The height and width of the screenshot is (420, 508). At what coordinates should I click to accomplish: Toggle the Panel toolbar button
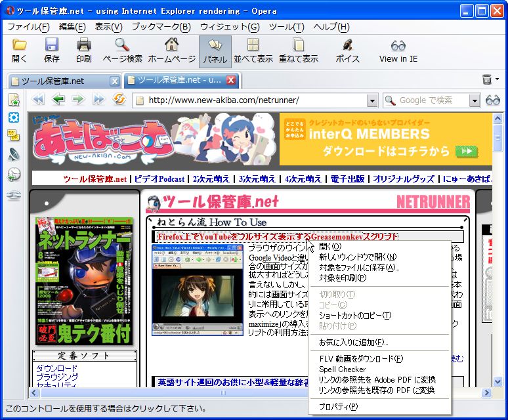click(215, 52)
